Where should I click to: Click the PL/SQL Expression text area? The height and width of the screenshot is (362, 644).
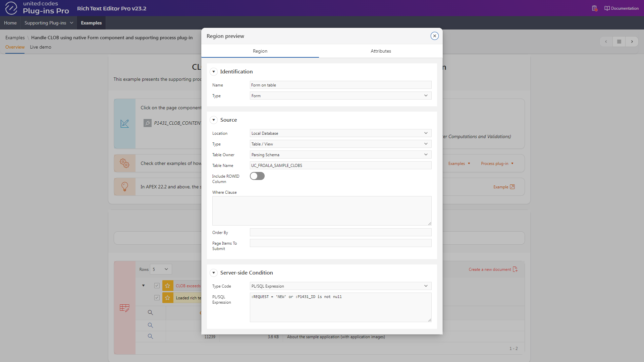tap(340, 307)
